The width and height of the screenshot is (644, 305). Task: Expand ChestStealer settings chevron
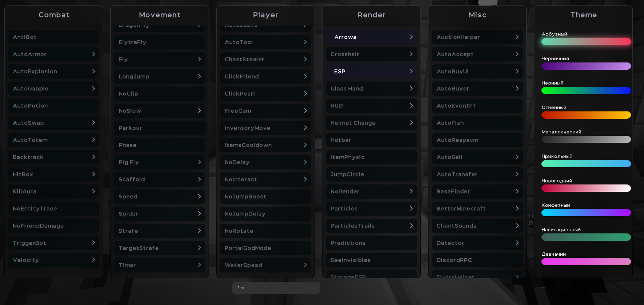pos(305,59)
